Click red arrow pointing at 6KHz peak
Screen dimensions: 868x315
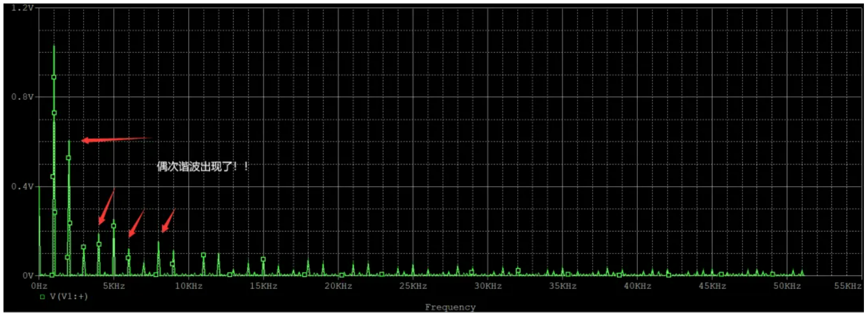[136, 223]
